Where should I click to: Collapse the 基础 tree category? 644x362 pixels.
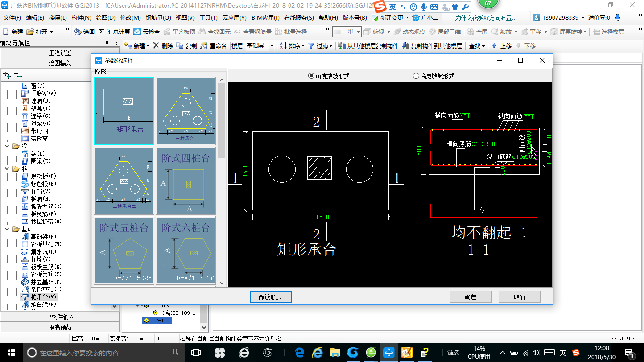pyautogui.click(x=7, y=229)
